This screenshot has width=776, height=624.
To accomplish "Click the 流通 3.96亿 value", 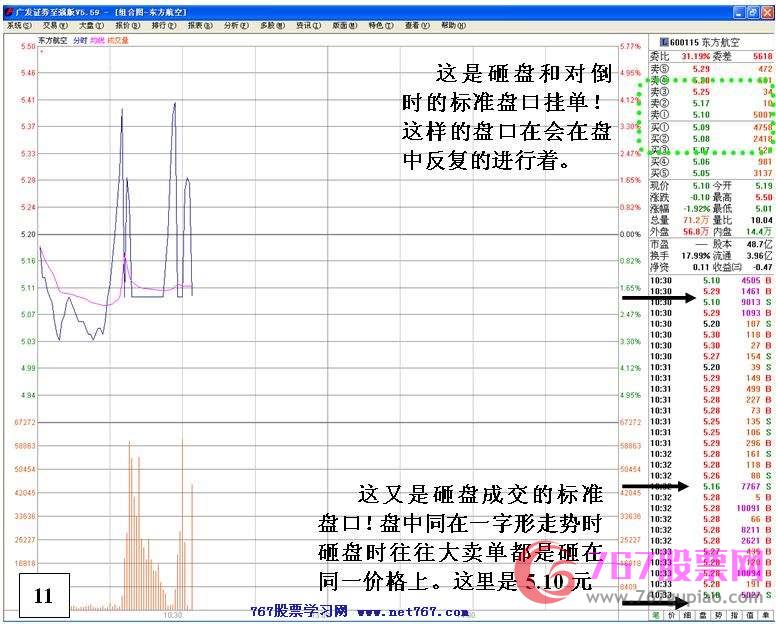I will pos(760,255).
